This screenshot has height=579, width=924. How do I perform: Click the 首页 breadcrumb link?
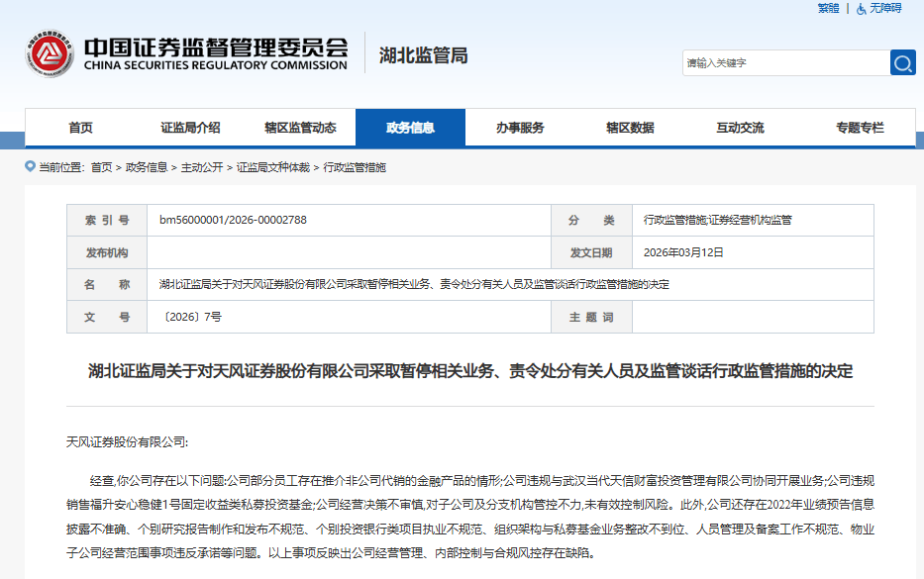click(x=101, y=168)
